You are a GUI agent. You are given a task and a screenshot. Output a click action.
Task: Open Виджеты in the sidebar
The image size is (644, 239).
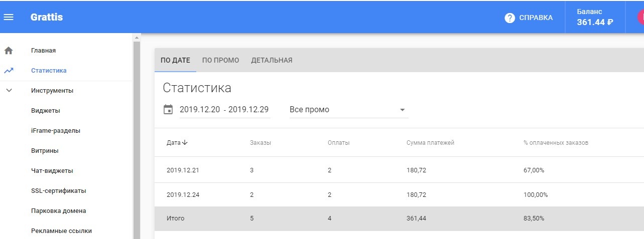[46, 111]
